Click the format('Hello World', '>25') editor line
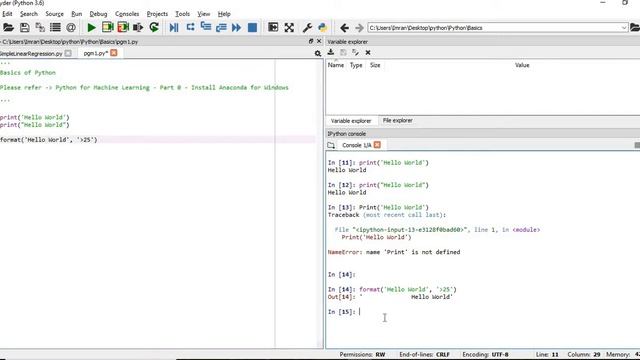Screen dimensions: 640x360 click(x=49, y=140)
